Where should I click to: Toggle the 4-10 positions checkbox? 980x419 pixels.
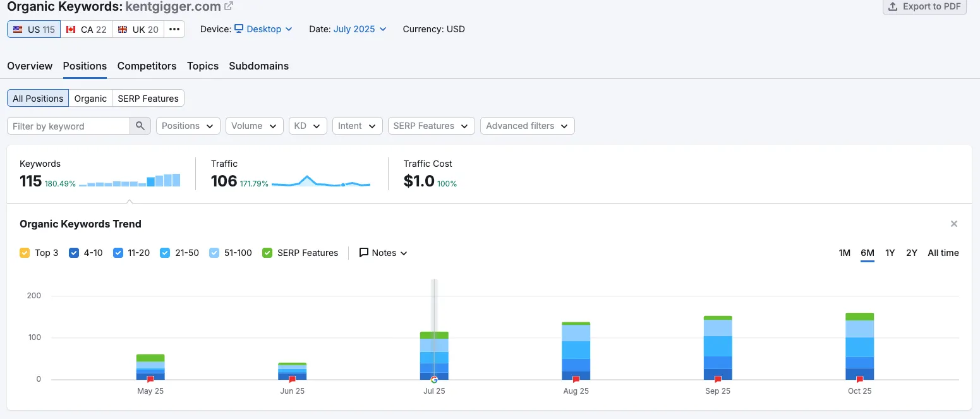pyautogui.click(x=74, y=253)
